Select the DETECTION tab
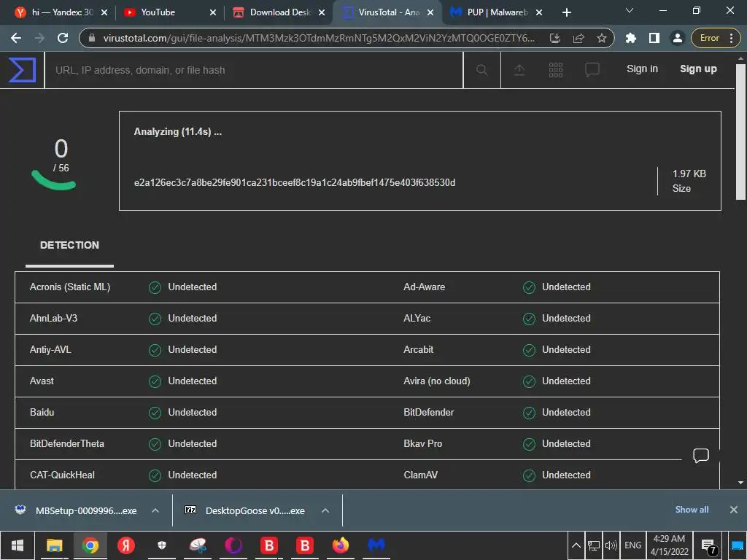Screen dimensions: 747x560 69,245
